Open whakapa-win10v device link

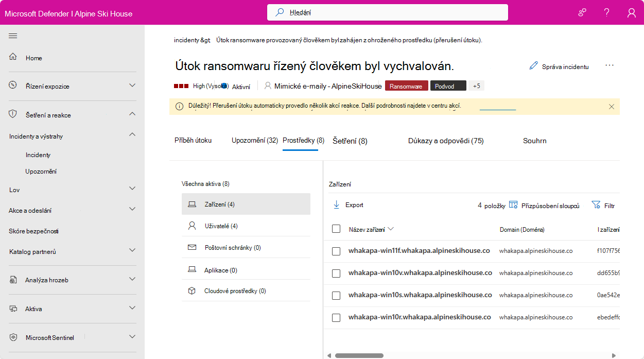point(420,273)
